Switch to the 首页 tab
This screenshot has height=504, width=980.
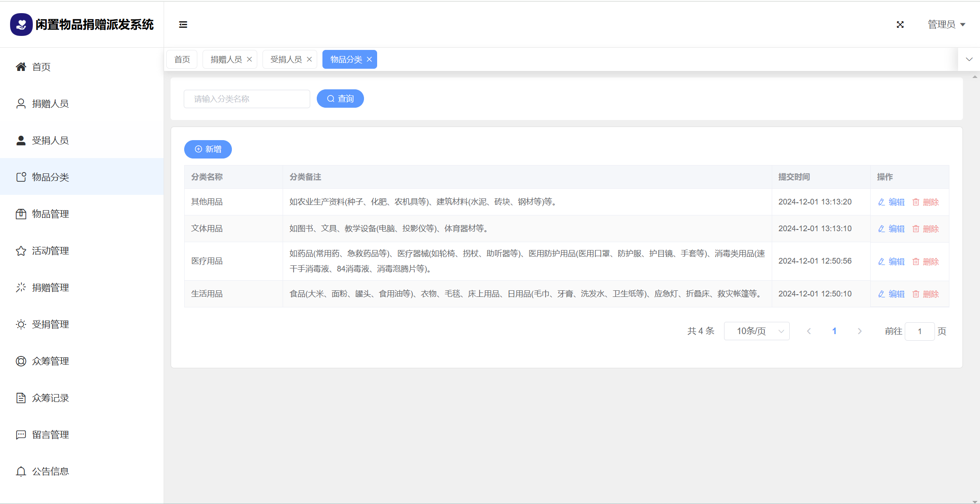182,60
